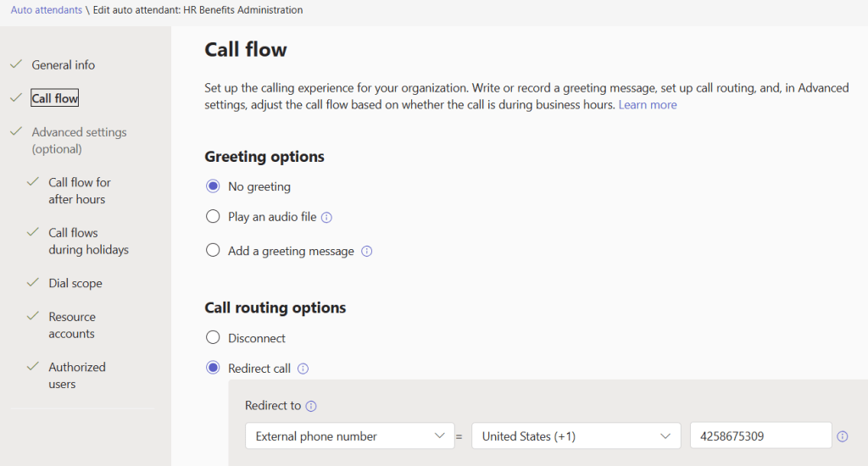
Task: Open the External phone number dropdown
Action: [349, 436]
